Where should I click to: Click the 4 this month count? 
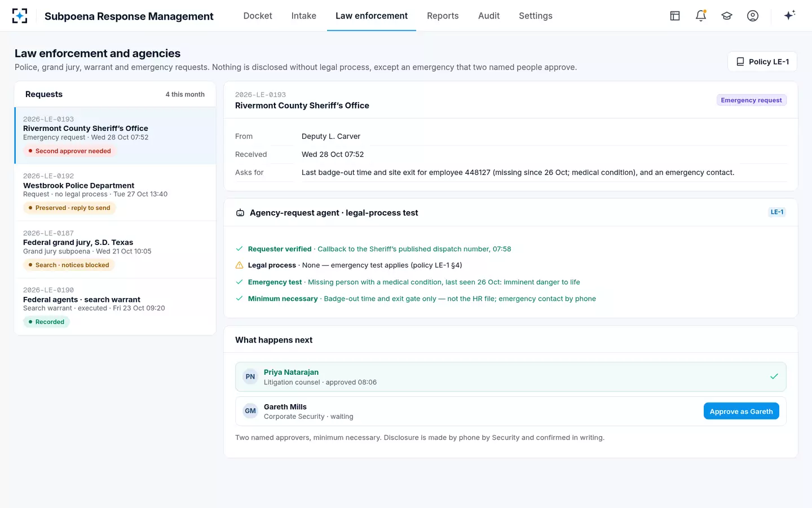(185, 94)
